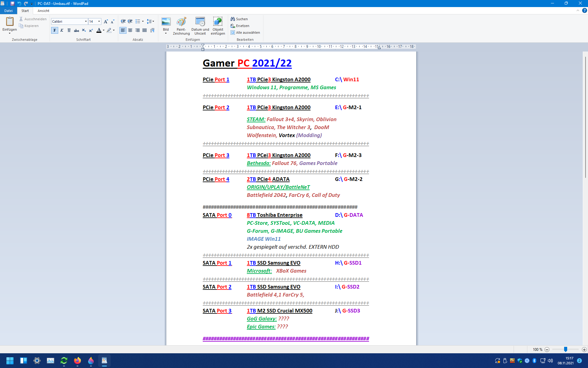588x368 pixels.
Task: Expand the bullet list style dropdown
Action: coord(143,21)
